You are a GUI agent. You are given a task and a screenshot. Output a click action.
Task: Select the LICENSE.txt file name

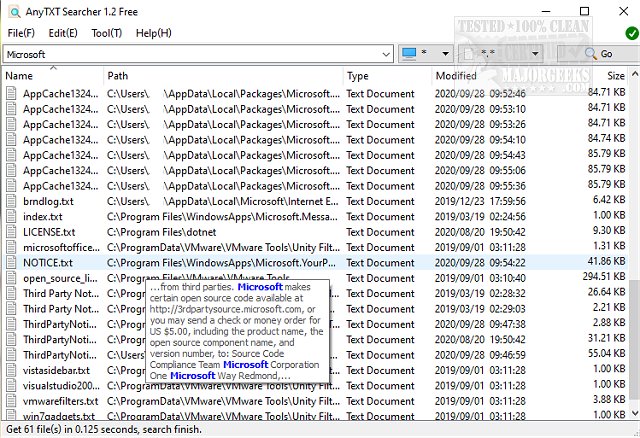[49, 232]
